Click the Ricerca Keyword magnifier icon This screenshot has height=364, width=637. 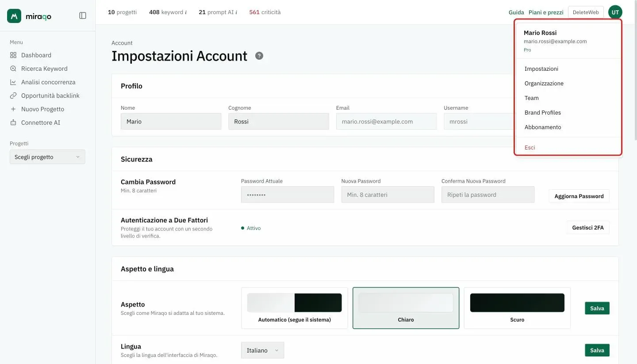tap(13, 69)
